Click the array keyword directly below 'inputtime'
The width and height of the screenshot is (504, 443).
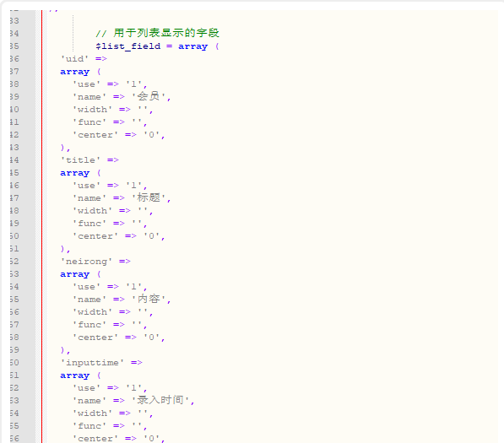74,375
